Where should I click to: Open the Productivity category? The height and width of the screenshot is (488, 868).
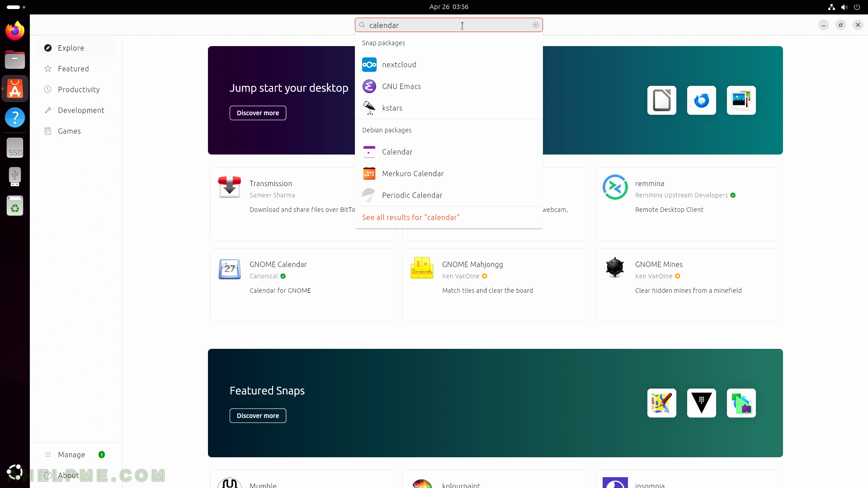click(x=76, y=89)
